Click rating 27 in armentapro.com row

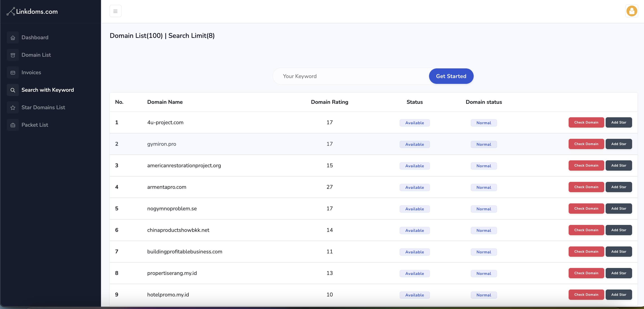click(329, 187)
